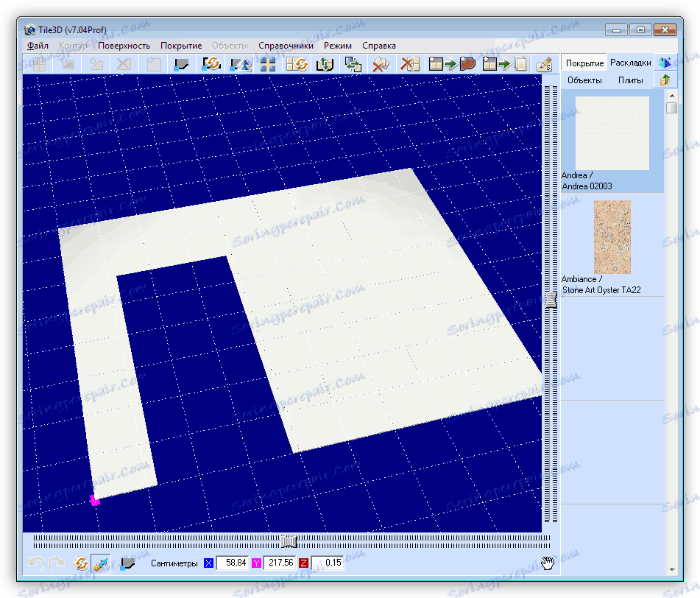This screenshot has width=700, height=598.
Task: Click the tile grid to brown shape export icon
Action: tap(451, 64)
